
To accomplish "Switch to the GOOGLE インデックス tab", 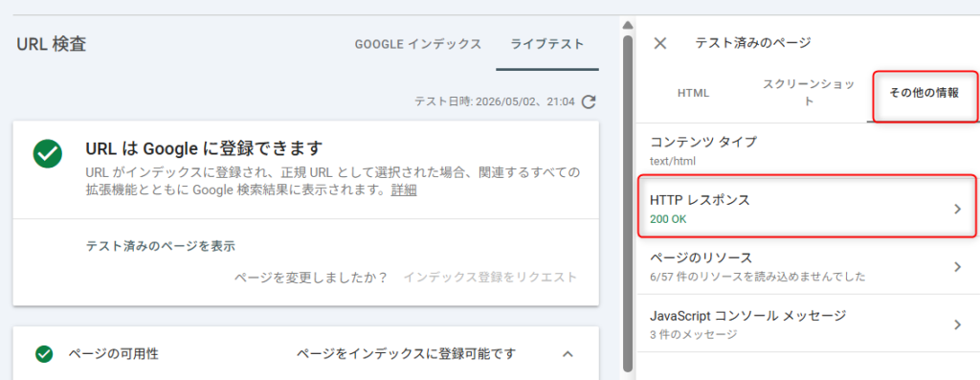I will (418, 44).
